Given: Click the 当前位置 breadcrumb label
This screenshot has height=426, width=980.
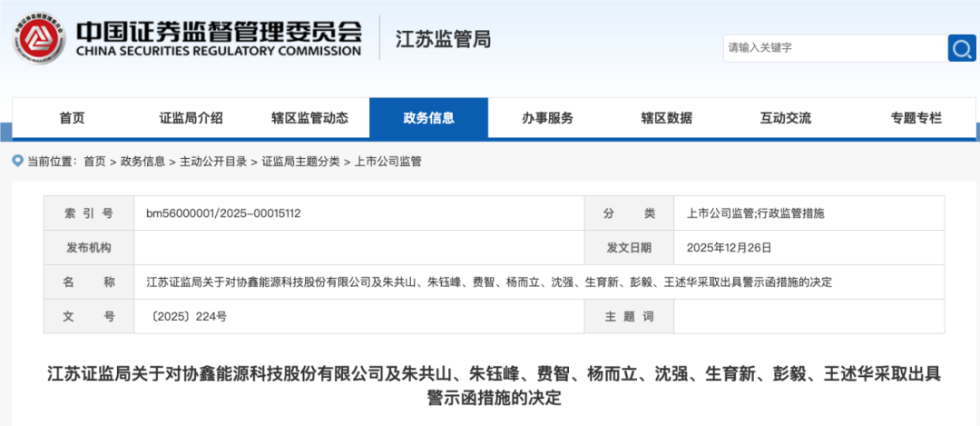Looking at the screenshot, I should tap(53, 162).
